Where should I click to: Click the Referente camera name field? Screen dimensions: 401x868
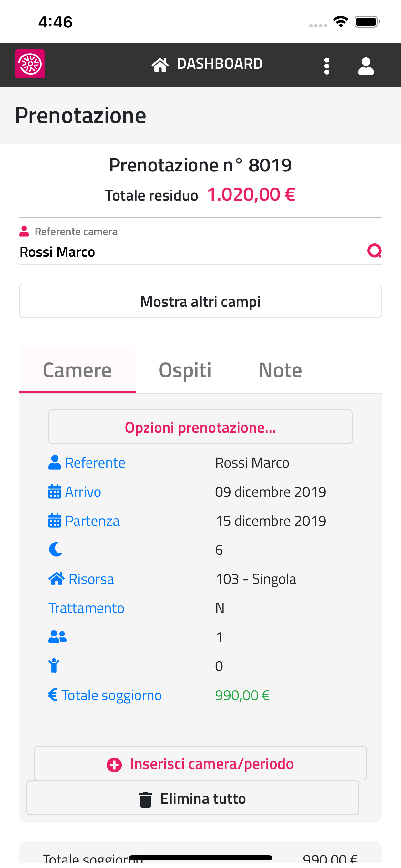[189, 252]
